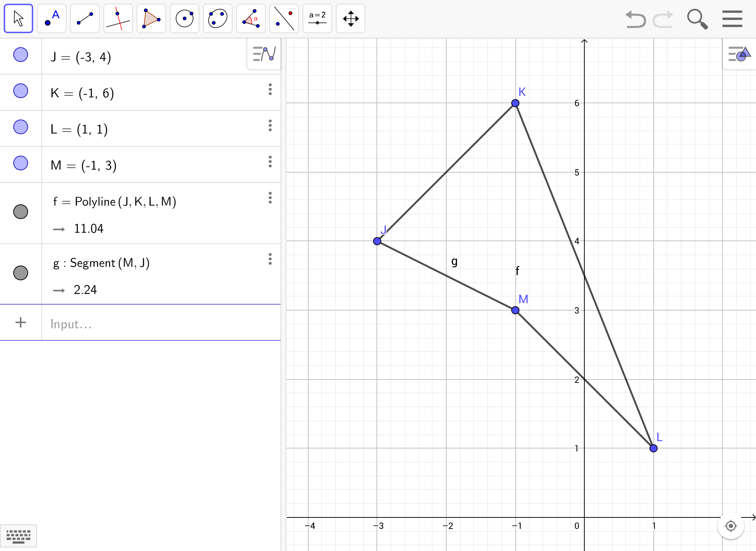Toggle visibility of segment g
This screenshot has width=756, height=551.
click(21, 273)
